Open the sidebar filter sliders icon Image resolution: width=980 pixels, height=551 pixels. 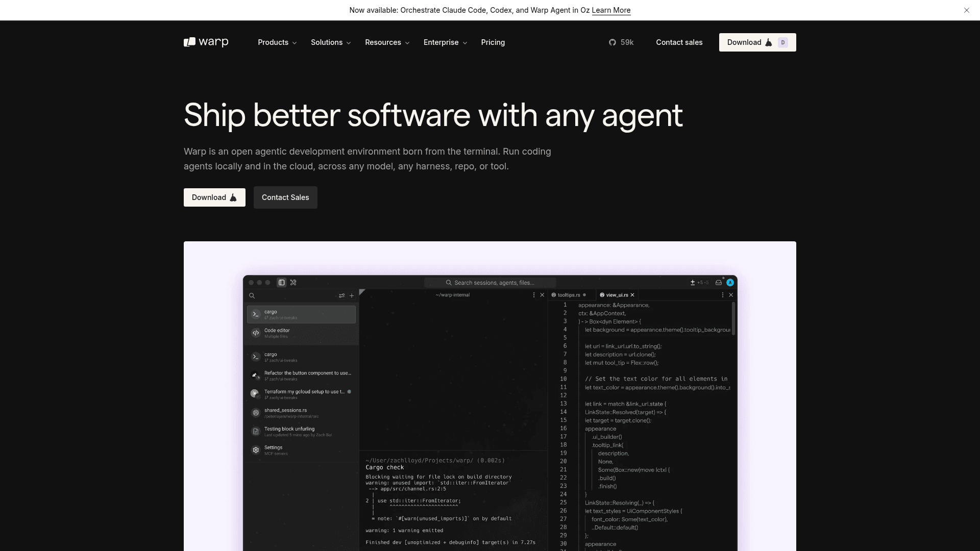[x=342, y=296]
